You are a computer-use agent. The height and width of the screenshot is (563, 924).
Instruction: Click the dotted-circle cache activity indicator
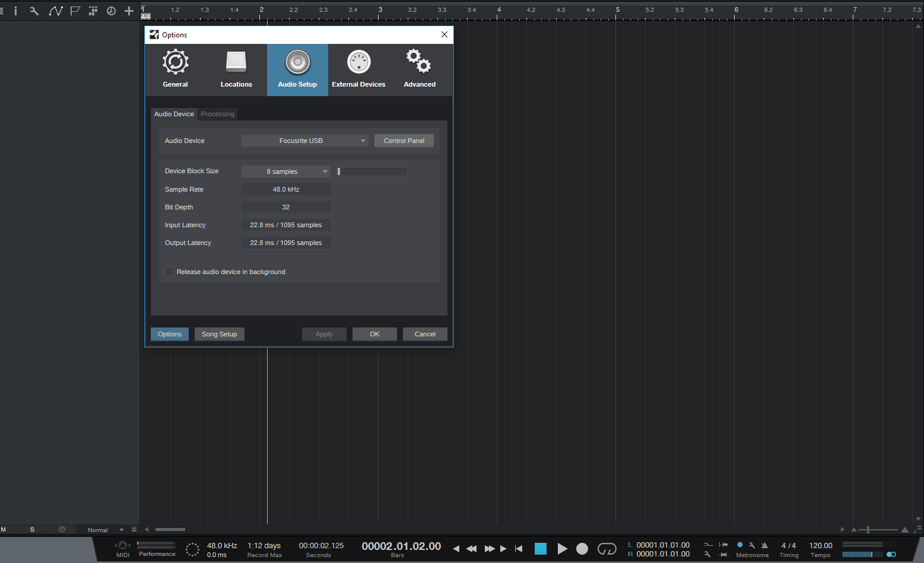pos(192,549)
